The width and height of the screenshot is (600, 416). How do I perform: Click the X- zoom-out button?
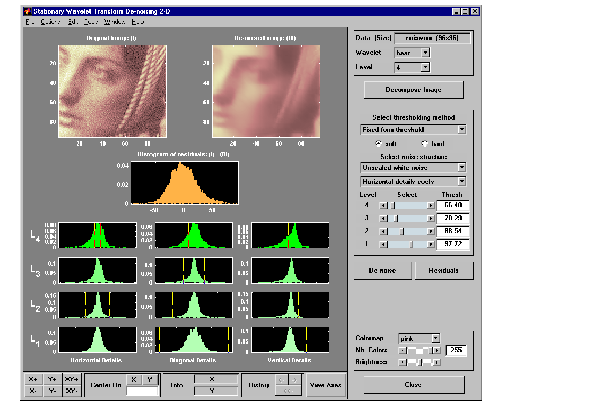[x=32, y=389]
